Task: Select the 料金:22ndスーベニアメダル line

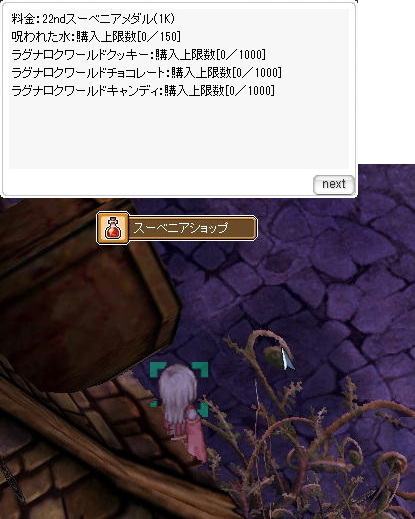Action: click(x=93, y=19)
